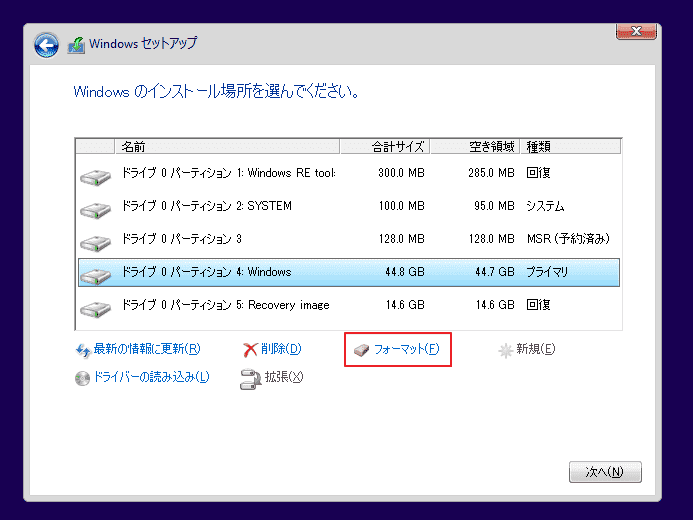
Task: Open ドライバーの読み込み(L) load driver link
Action: pyautogui.click(x=152, y=377)
